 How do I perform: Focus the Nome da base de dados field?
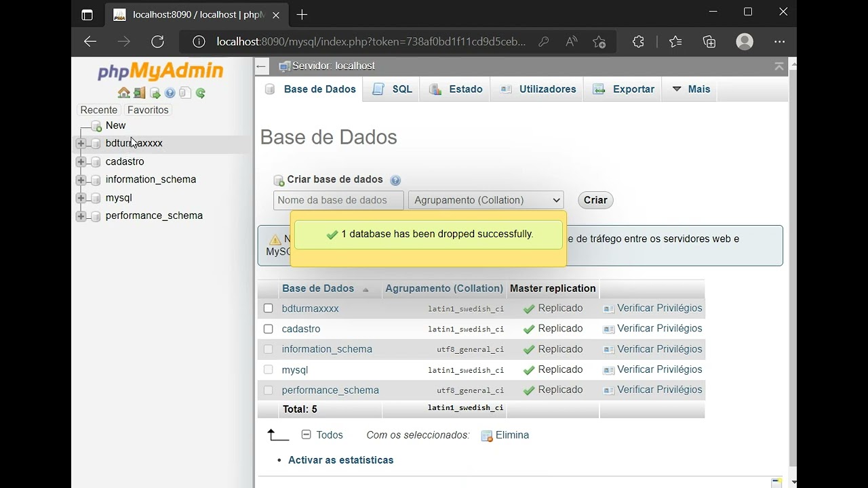[338, 200]
